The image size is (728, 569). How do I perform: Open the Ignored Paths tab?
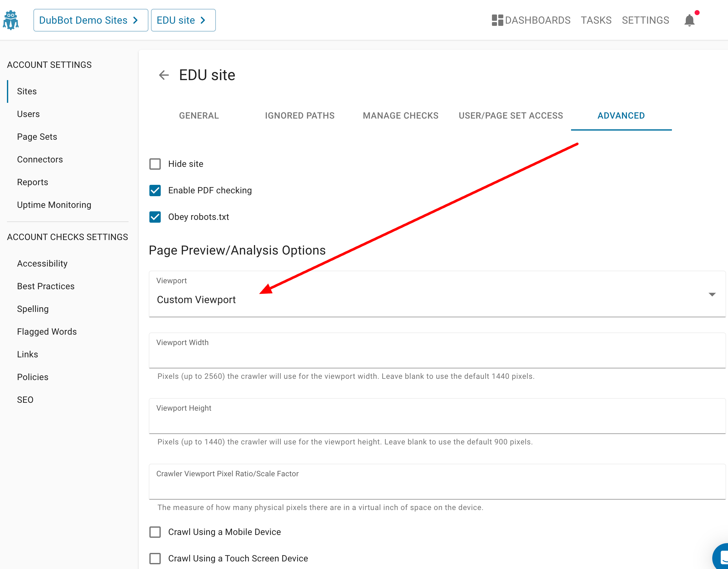(x=299, y=115)
